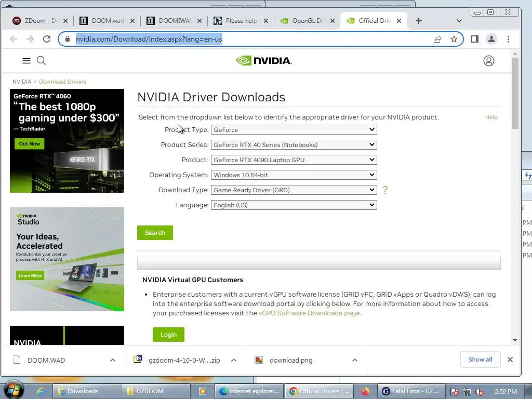Image resolution: width=532 pixels, height=399 pixels.
Task: Open media player taskbar icon
Action: [202, 391]
